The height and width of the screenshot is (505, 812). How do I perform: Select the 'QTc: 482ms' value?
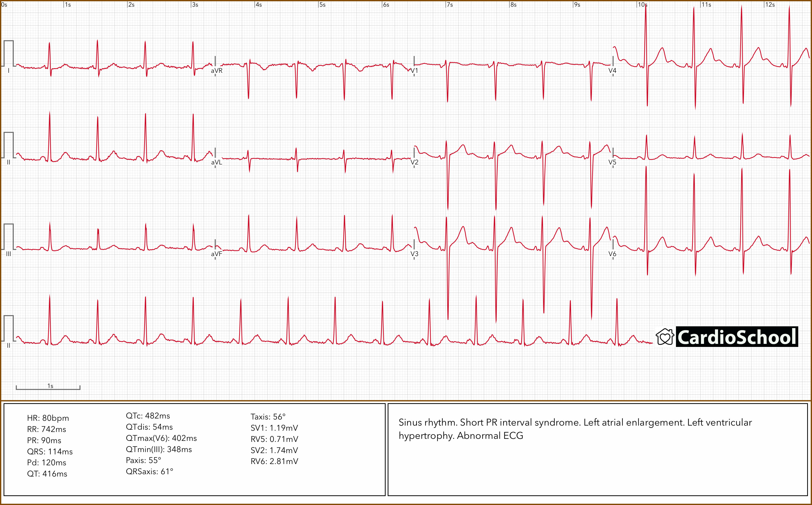point(148,416)
